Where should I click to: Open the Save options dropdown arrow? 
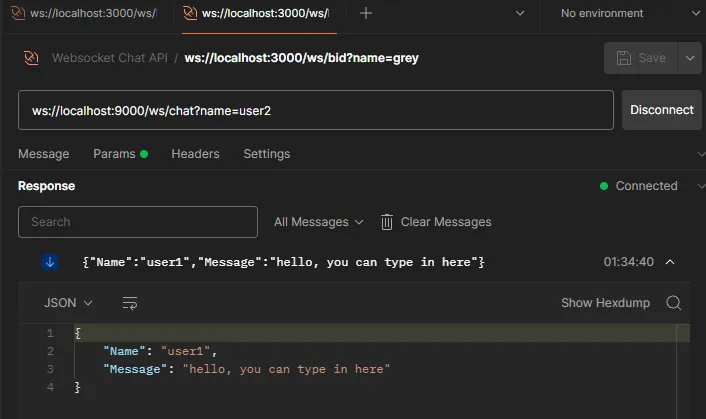689,58
